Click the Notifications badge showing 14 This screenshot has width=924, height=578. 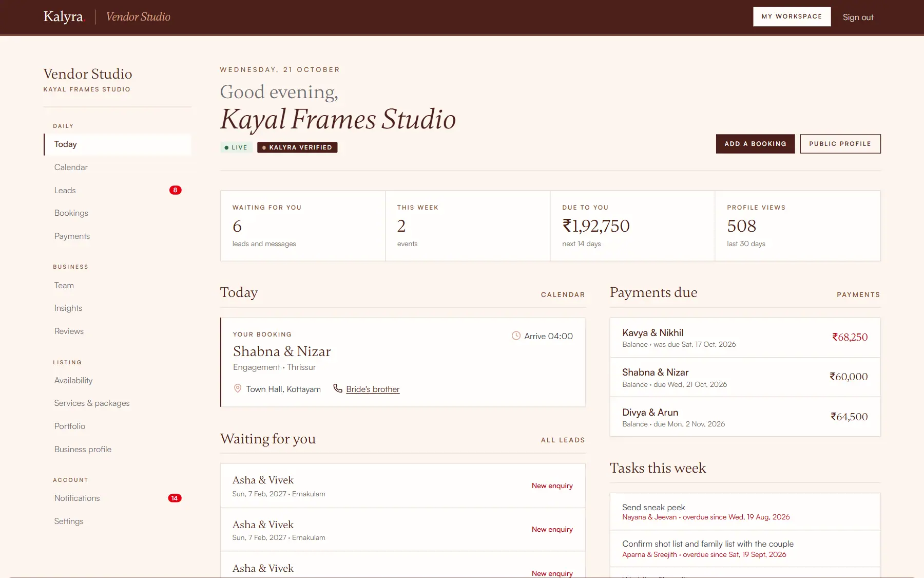tap(175, 498)
